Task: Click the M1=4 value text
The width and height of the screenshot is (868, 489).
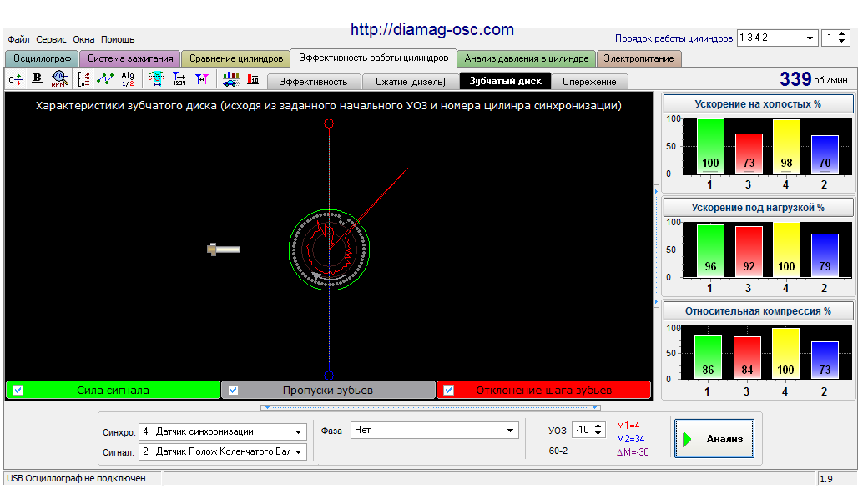Action: [628, 426]
